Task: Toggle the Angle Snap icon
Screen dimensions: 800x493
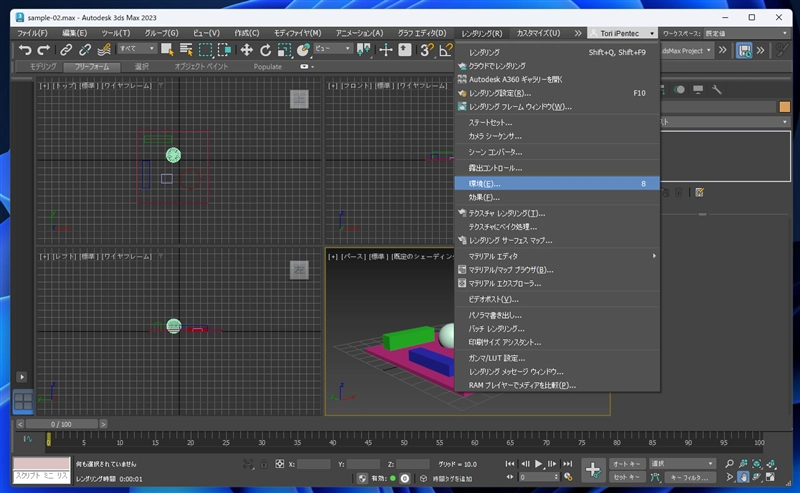Action: 445,50
